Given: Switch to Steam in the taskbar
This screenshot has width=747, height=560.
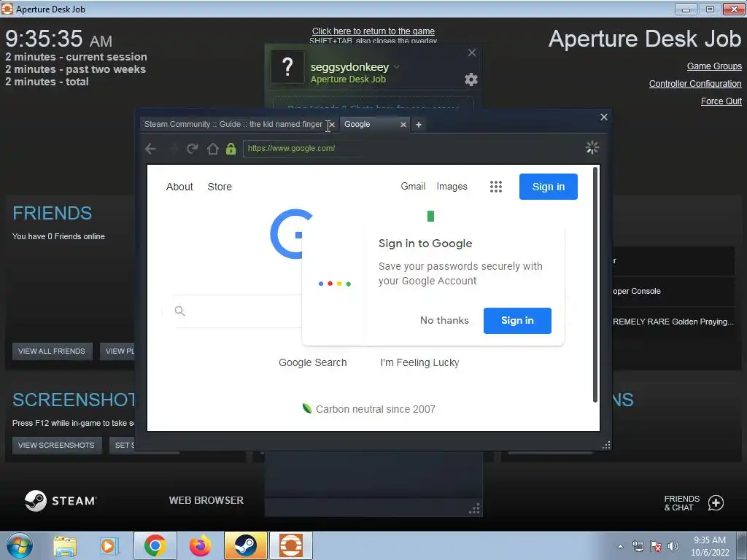Looking at the screenshot, I should pos(245,545).
